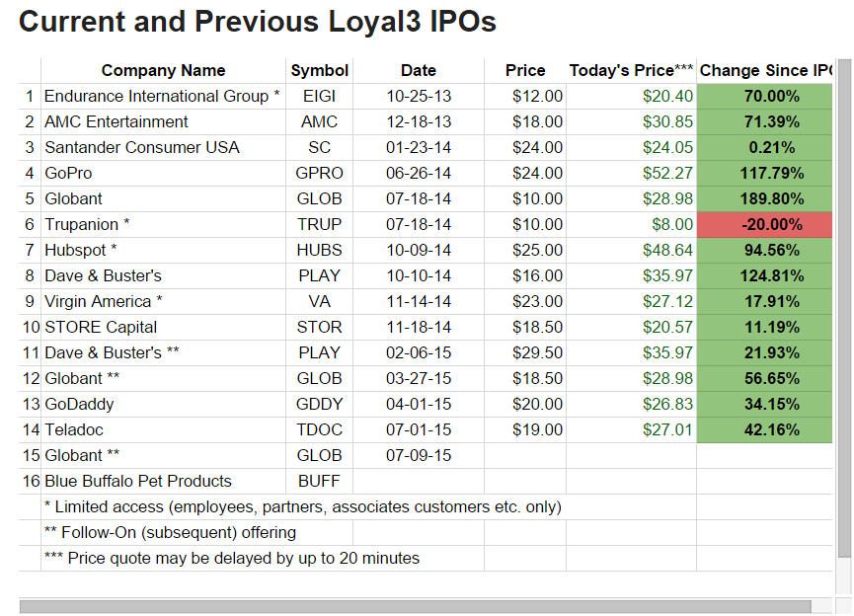This screenshot has height=616, width=854.
Task: Select the IPO price '$12.00' cell
Action: [525, 97]
